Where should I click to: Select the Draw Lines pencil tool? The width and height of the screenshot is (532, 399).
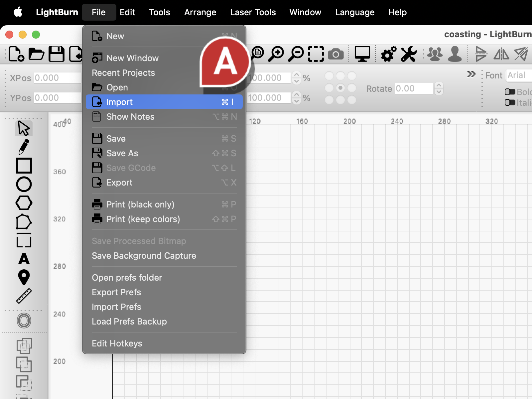(x=24, y=147)
